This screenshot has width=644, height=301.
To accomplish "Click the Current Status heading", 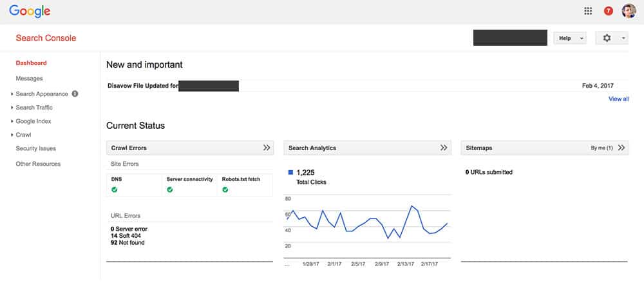I will (135, 126).
